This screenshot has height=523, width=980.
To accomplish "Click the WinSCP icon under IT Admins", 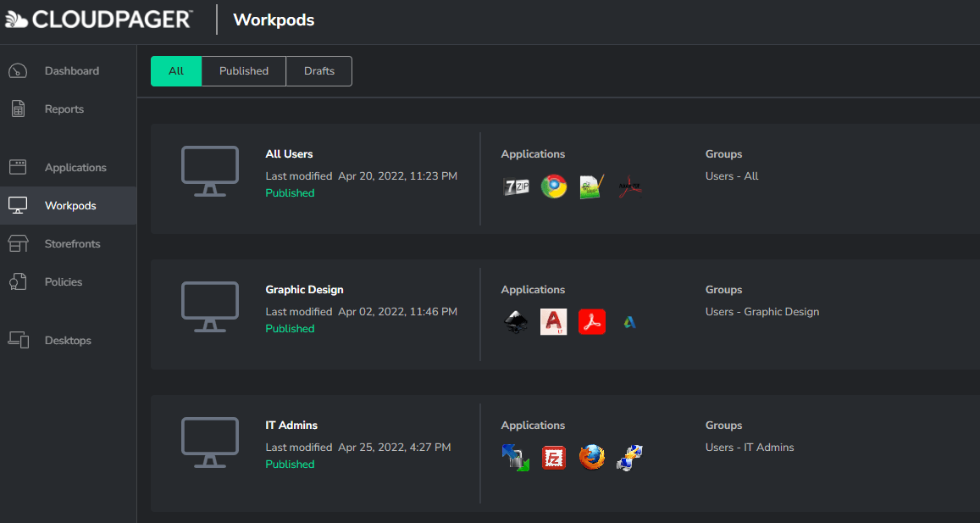I will tap(516, 457).
